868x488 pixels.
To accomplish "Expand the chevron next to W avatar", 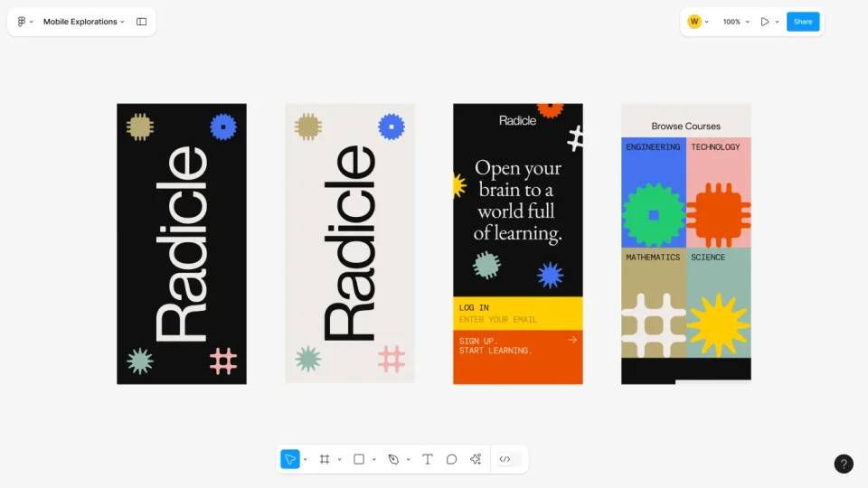I will 707,22.
